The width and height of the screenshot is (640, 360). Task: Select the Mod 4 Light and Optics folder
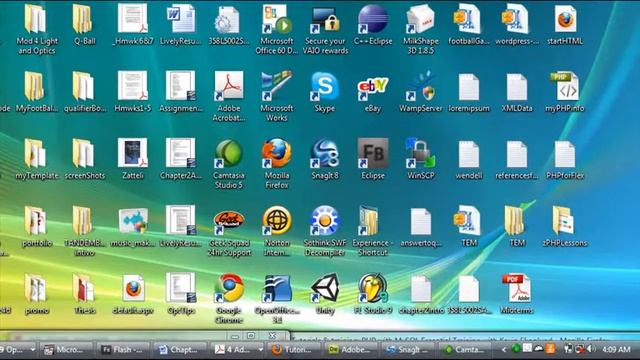(35, 19)
